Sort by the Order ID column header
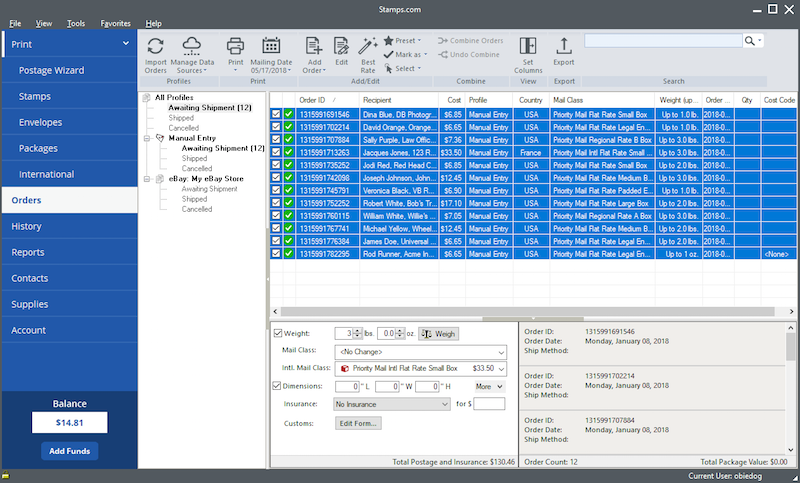The image size is (800, 483). [327, 100]
